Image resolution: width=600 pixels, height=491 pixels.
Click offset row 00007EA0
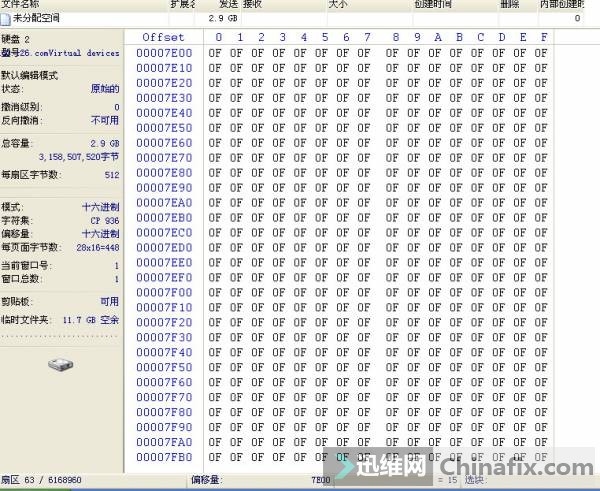tap(164, 202)
